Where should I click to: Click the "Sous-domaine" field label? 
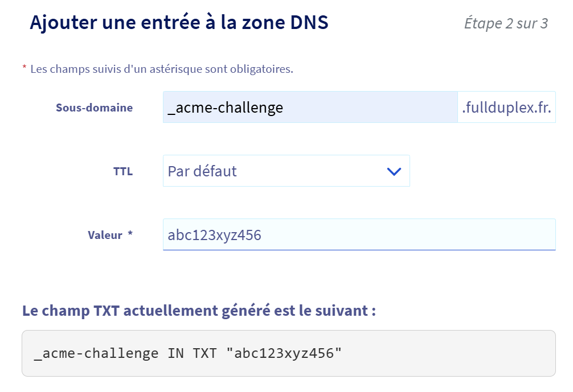tap(95, 108)
